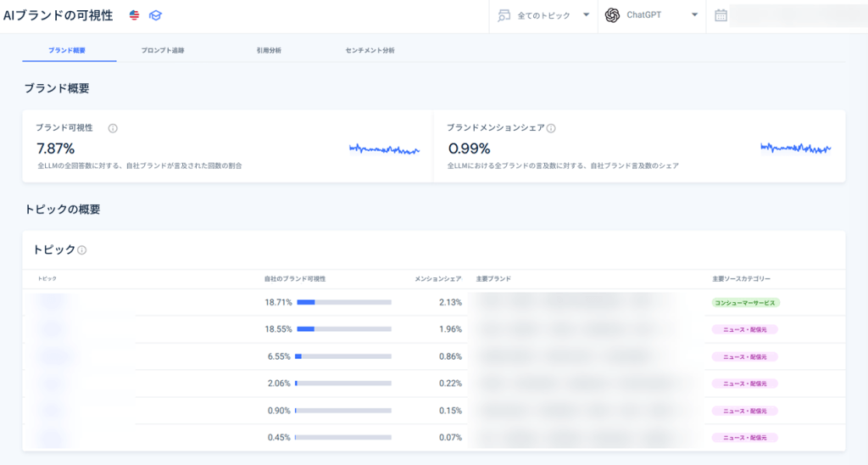
Task: Click the ブランド可視性 sparkline chart
Action: (x=384, y=148)
